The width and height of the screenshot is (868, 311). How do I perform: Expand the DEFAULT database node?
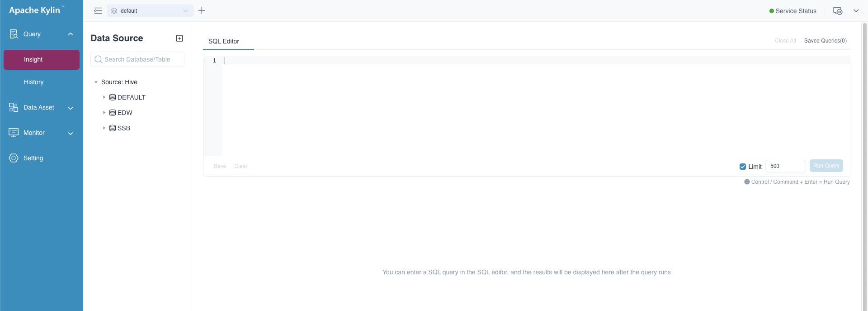104,97
